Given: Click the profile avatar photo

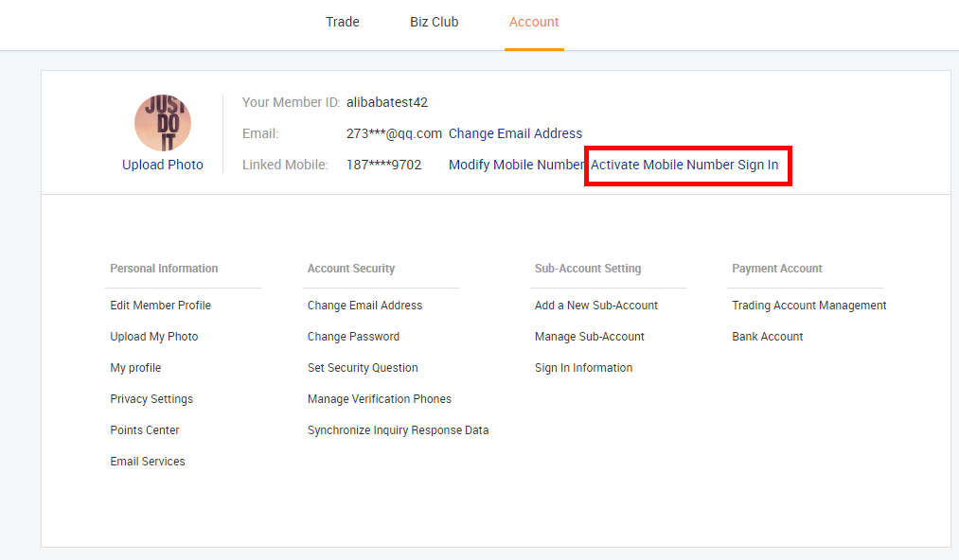Looking at the screenshot, I should (x=163, y=123).
